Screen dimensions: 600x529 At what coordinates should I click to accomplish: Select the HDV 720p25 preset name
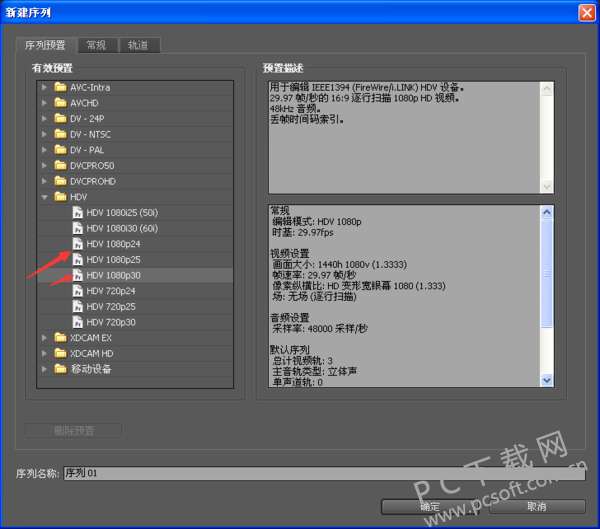(111, 307)
